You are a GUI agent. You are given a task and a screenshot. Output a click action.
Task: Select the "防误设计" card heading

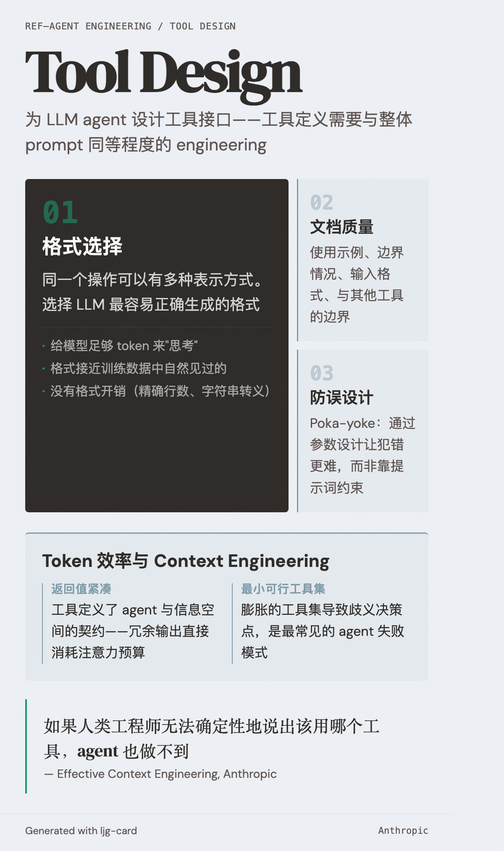click(342, 398)
